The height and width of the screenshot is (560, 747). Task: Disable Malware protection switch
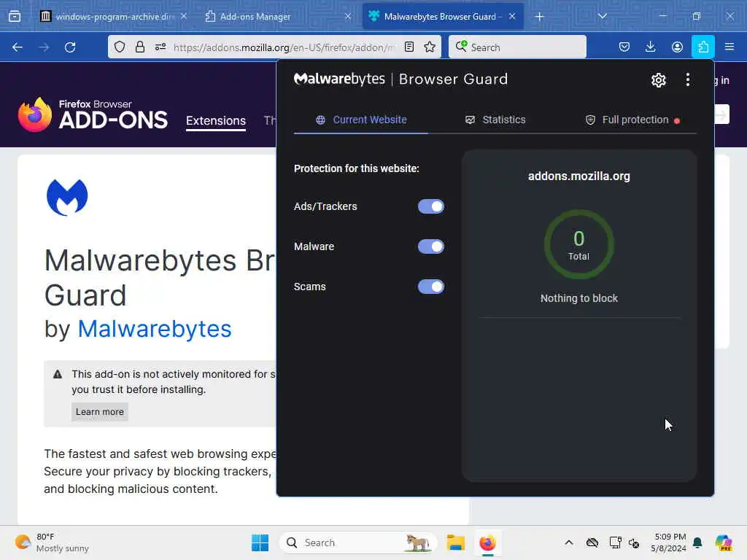430,246
